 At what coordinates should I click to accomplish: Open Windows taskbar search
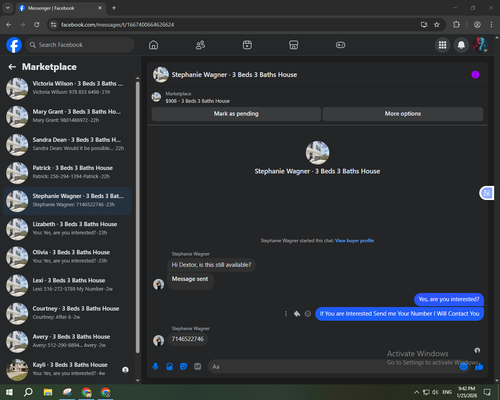click(x=28, y=392)
